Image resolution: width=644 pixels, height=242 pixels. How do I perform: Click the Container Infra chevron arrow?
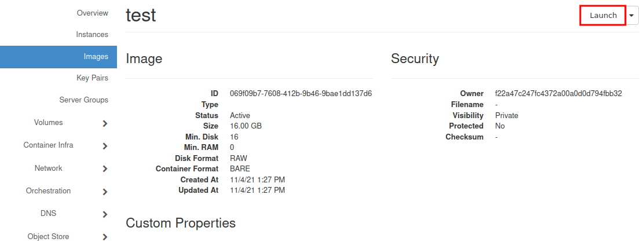(105, 146)
